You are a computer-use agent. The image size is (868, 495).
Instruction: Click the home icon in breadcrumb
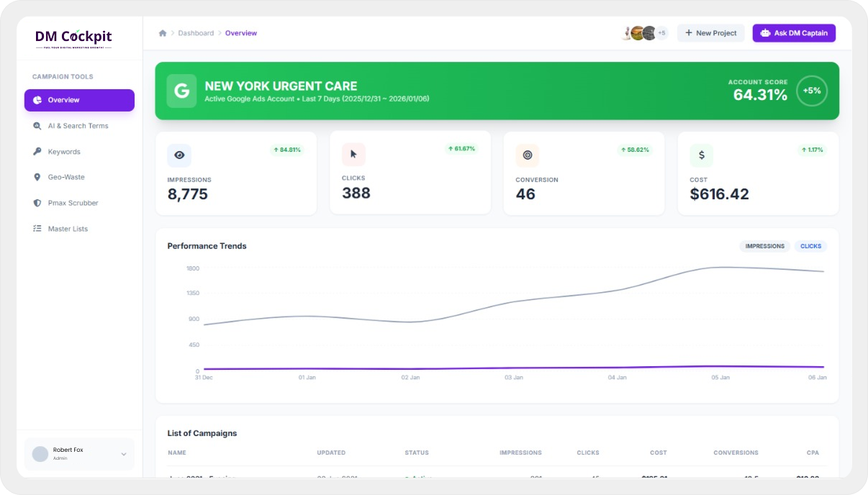tap(163, 33)
